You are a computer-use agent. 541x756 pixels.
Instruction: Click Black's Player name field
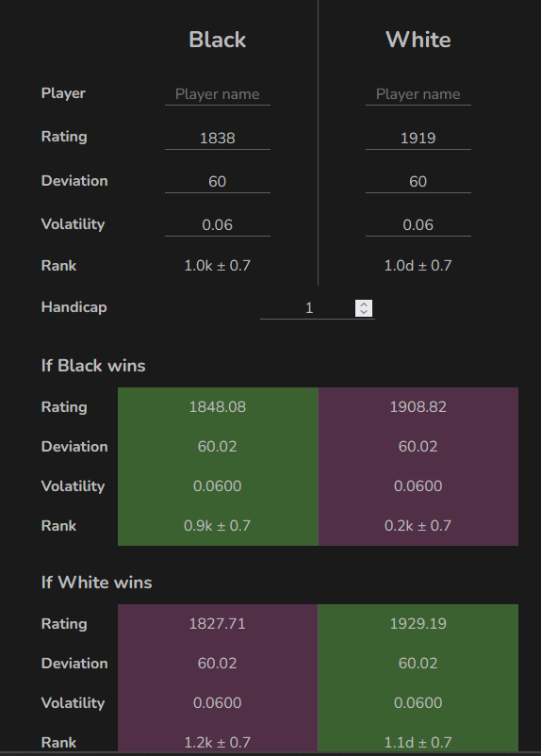(x=218, y=94)
